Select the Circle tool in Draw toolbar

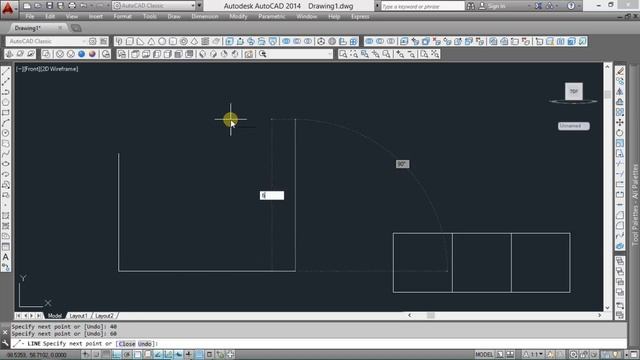click(x=6, y=133)
